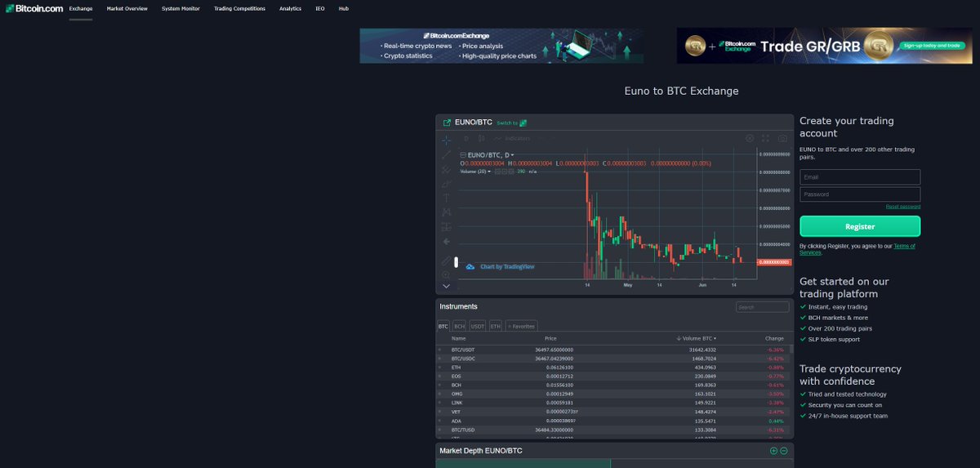Toggle favorite star for the VET row
This screenshot has width=980, height=468.
(x=440, y=412)
